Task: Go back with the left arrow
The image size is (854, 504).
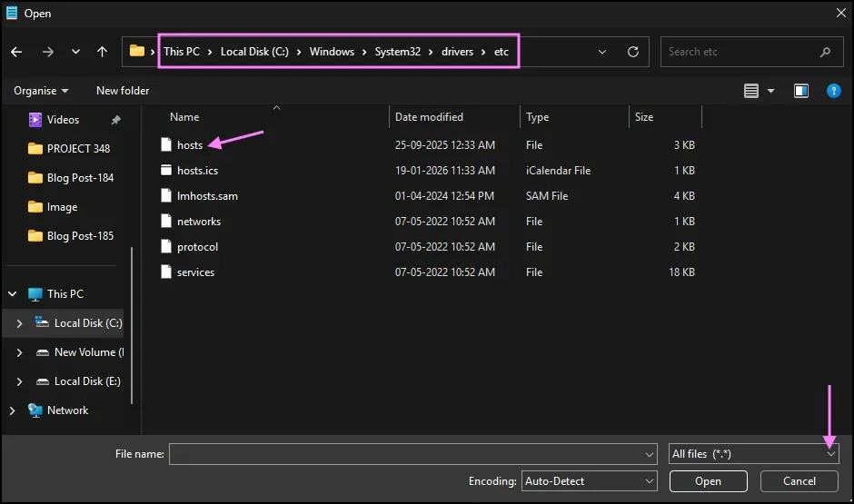Action: 16,52
